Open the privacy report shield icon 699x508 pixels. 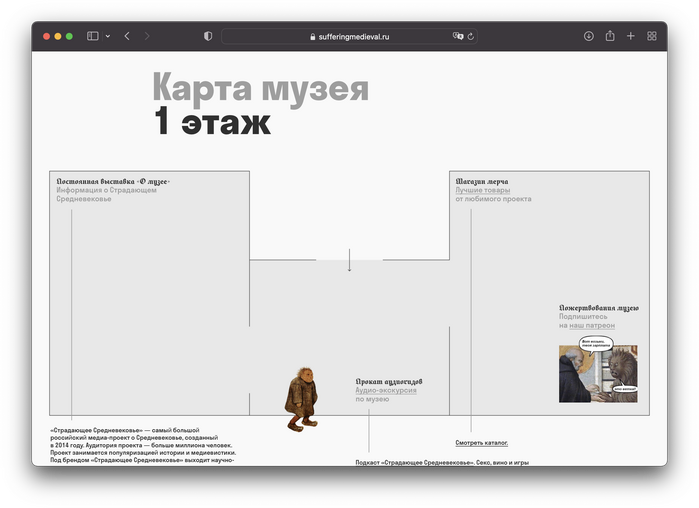pyautogui.click(x=208, y=36)
